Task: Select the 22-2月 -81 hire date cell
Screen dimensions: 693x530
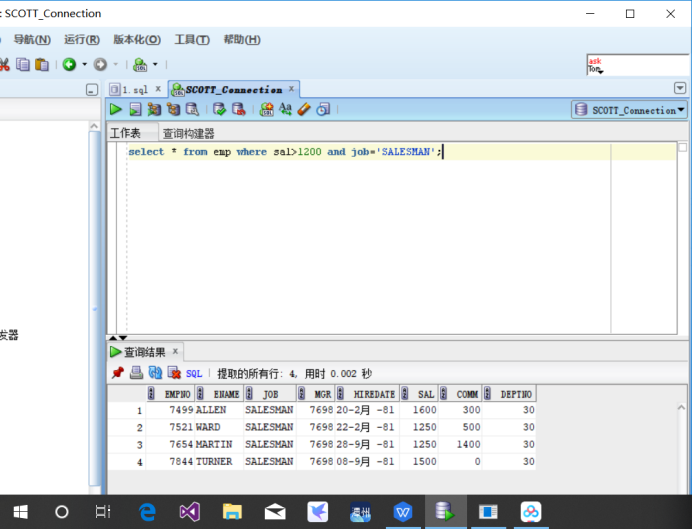Action: point(367,427)
